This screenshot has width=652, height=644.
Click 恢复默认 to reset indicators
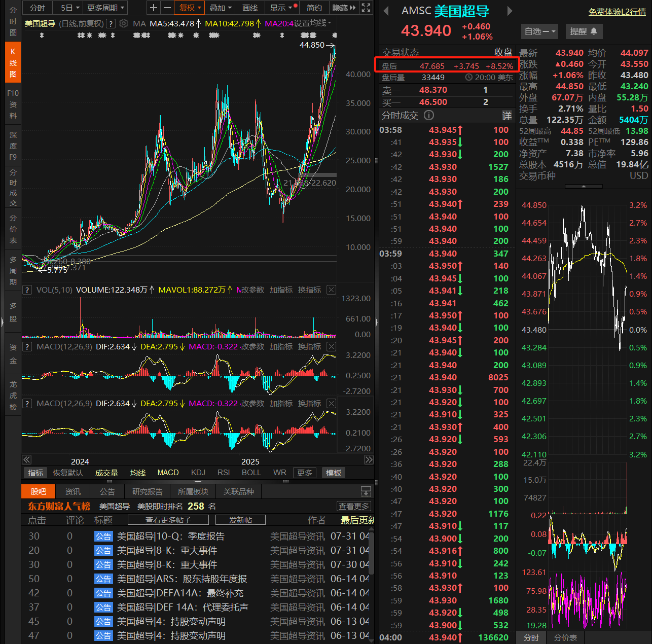coord(68,473)
